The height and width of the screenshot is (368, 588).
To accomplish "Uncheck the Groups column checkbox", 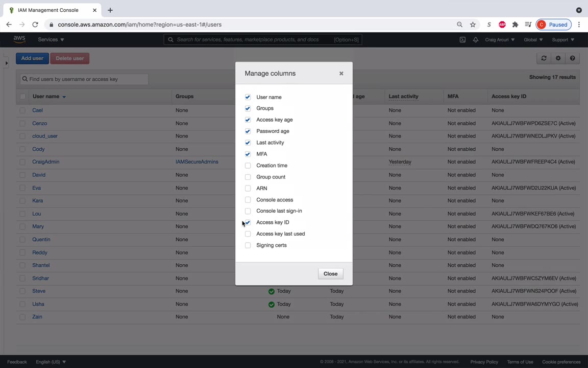I will tap(248, 108).
